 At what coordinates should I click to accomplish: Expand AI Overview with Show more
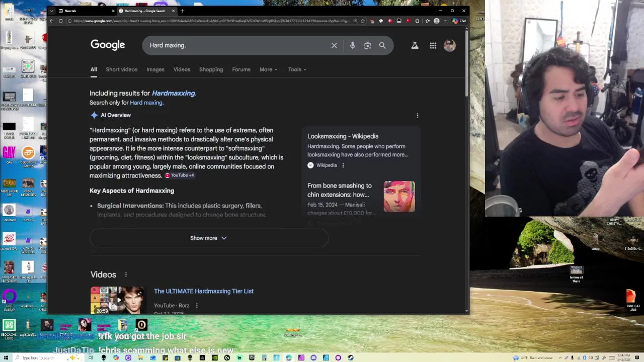209,238
